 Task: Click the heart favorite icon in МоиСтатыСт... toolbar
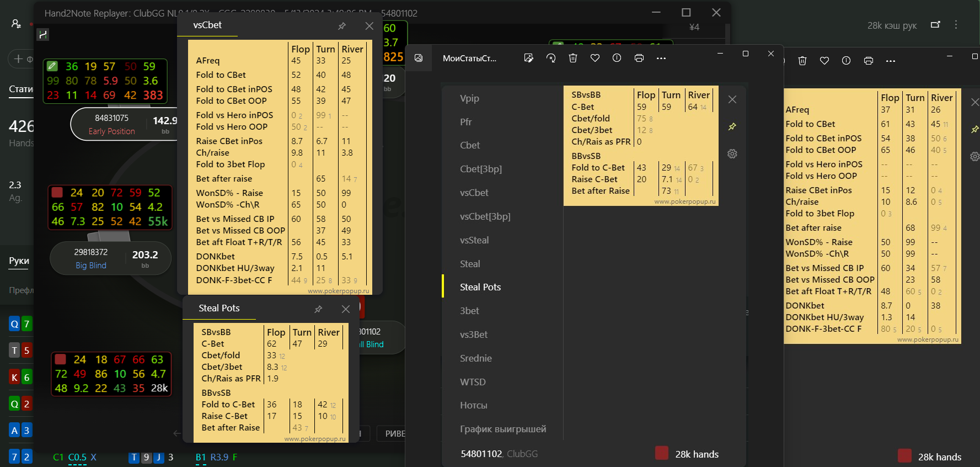(595, 58)
